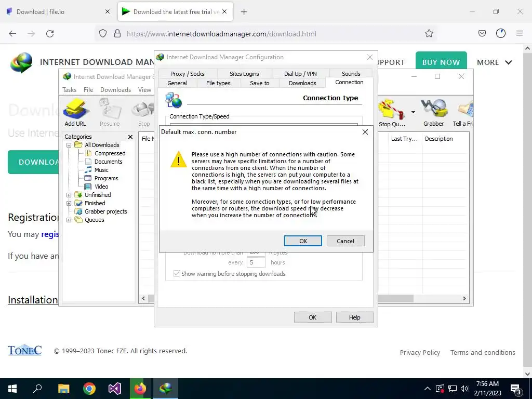Image resolution: width=532 pixels, height=399 pixels.
Task: Expand the Finished tree node
Action: pos(69,203)
